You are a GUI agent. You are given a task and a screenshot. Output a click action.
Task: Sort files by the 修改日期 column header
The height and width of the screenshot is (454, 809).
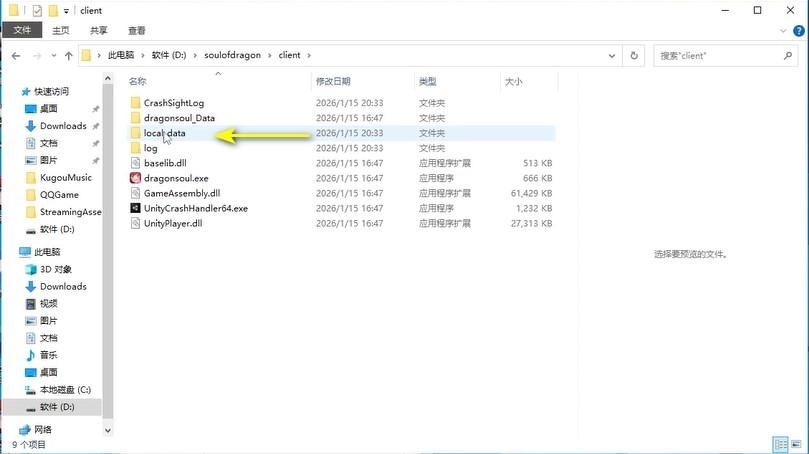click(333, 81)
